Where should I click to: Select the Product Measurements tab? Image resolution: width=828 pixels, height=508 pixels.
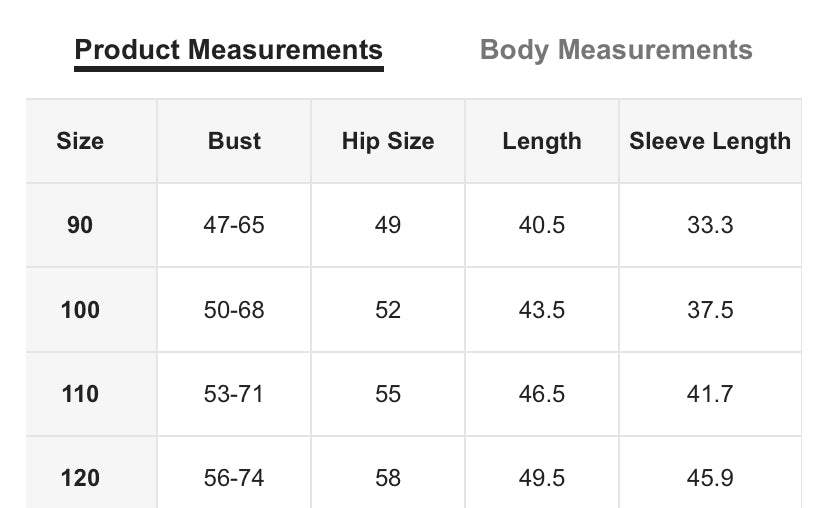point(229,51)
